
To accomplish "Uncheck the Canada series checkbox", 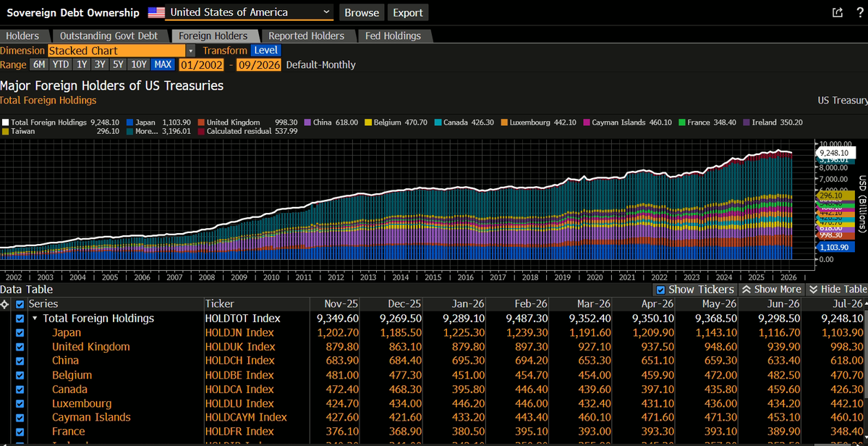I will (20, 389).
